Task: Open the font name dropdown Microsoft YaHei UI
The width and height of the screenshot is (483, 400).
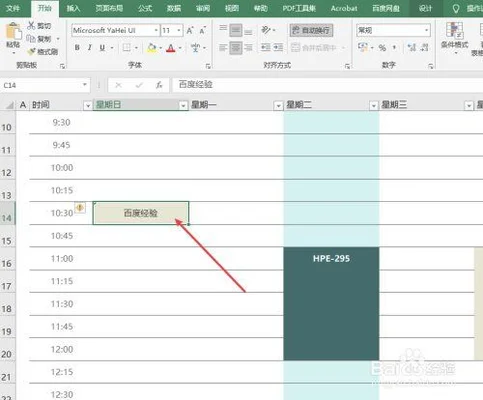Action: pyautogui.click(x=156, y=31)
